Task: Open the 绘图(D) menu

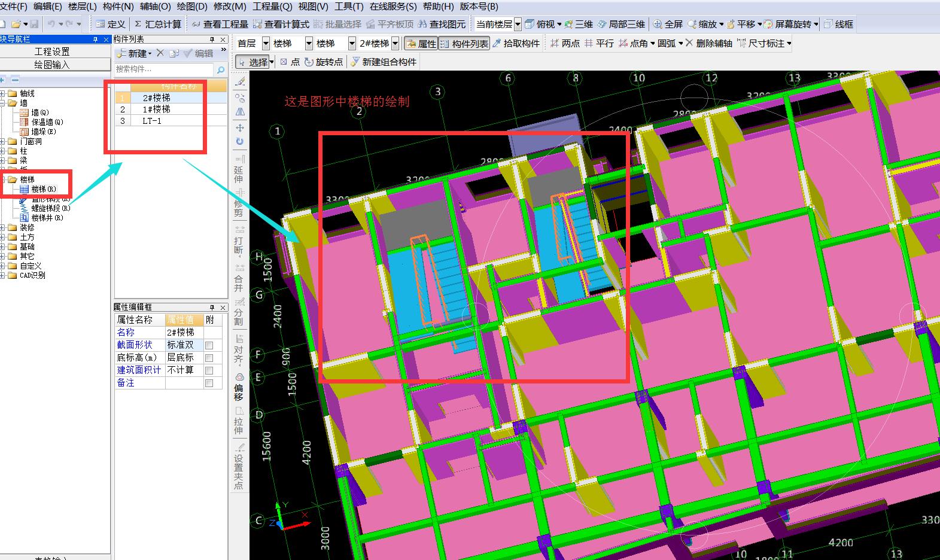Action: [192, 7]
